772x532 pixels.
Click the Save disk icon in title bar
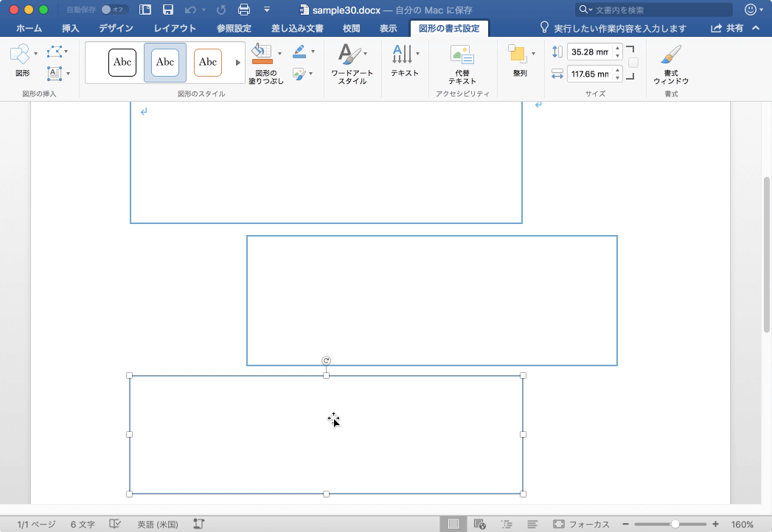click(x=168, y=10)
